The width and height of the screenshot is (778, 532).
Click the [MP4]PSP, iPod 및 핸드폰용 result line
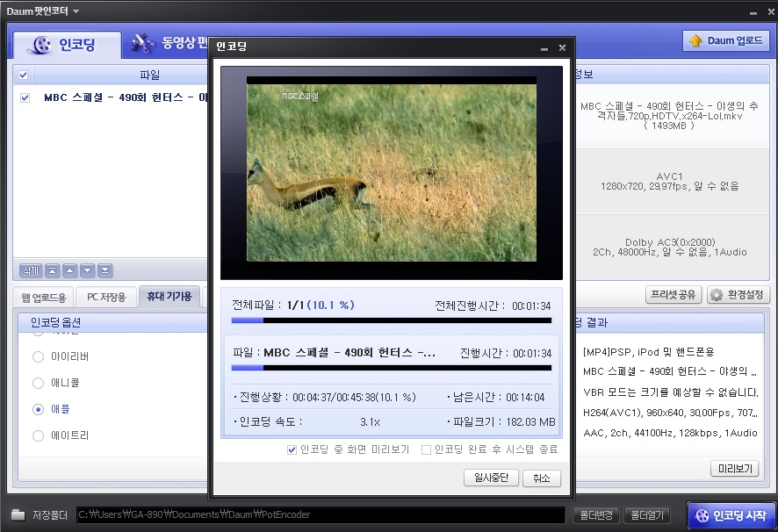649,352
